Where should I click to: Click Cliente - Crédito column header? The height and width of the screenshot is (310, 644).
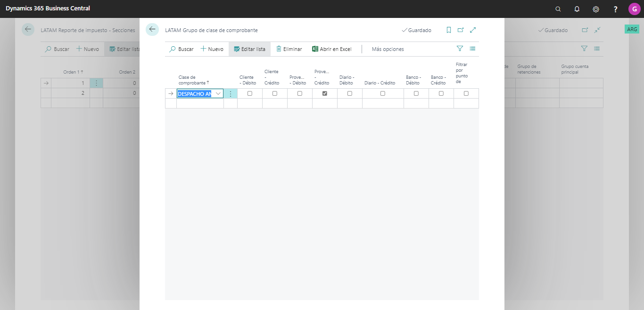[x=272, y=77]
